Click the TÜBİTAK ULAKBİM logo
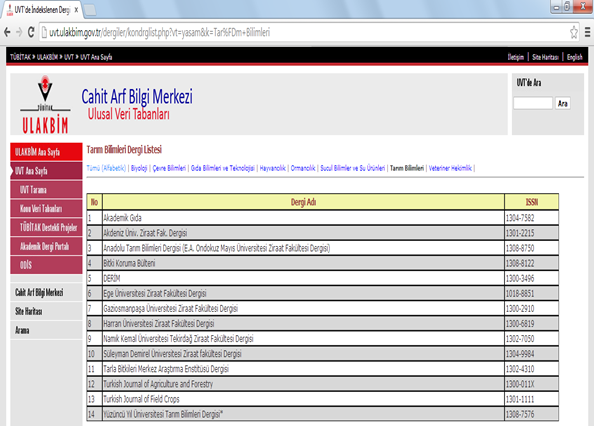Viewport: 601px width, 426px height. click(x=38, y=112)
